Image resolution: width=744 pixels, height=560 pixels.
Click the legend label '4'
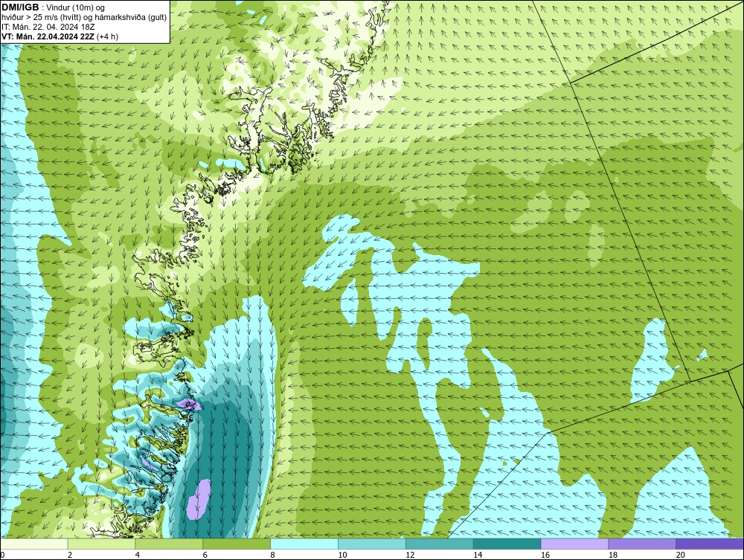click(x=138, y=555)
